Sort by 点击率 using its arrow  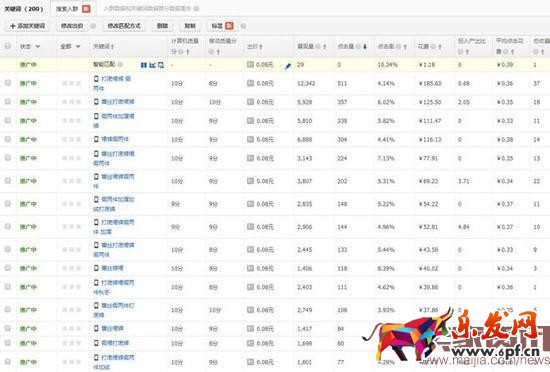[x=405, y=47]
